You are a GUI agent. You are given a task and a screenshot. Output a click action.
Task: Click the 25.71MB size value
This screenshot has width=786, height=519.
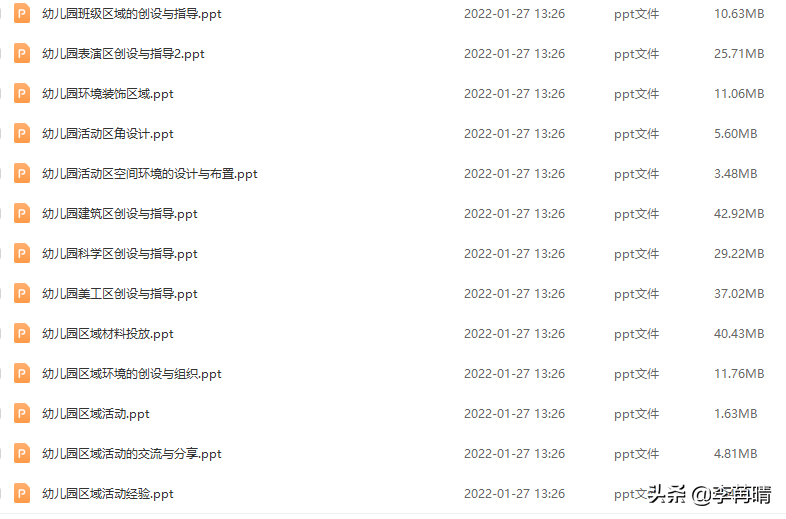pos(739,54)
